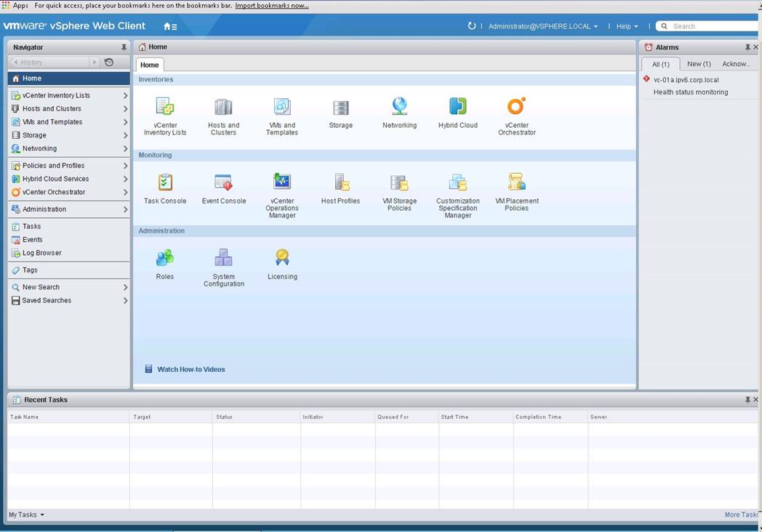Click Import bookmarks now link
Image resolution: width=762 pixels, height=532 pixels.
[272, 6]
